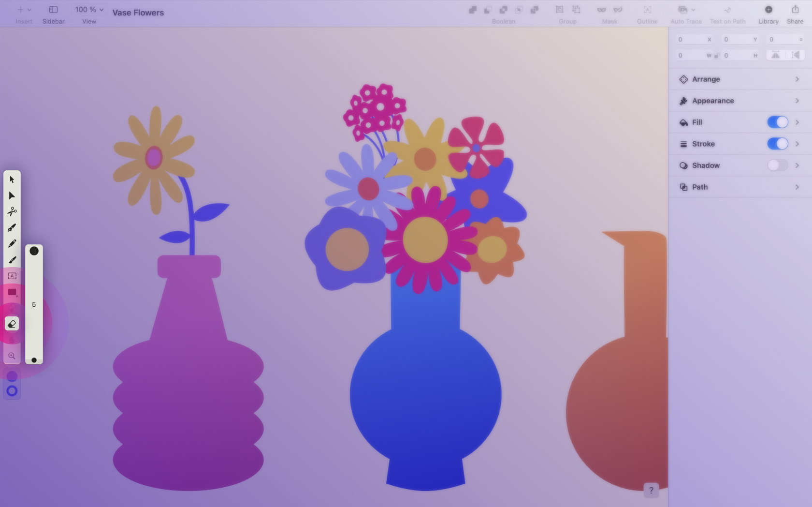Select the Rectangle shape tool

12,292
